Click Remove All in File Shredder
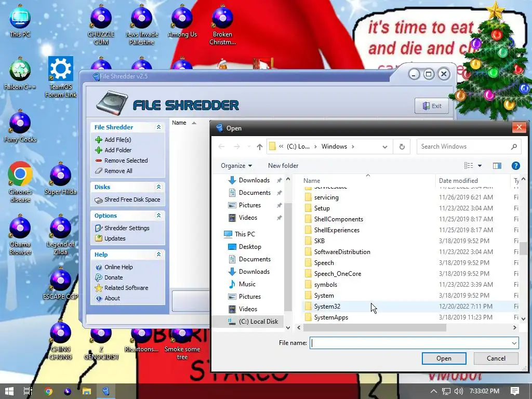532x399 pixels. [114, 171]
